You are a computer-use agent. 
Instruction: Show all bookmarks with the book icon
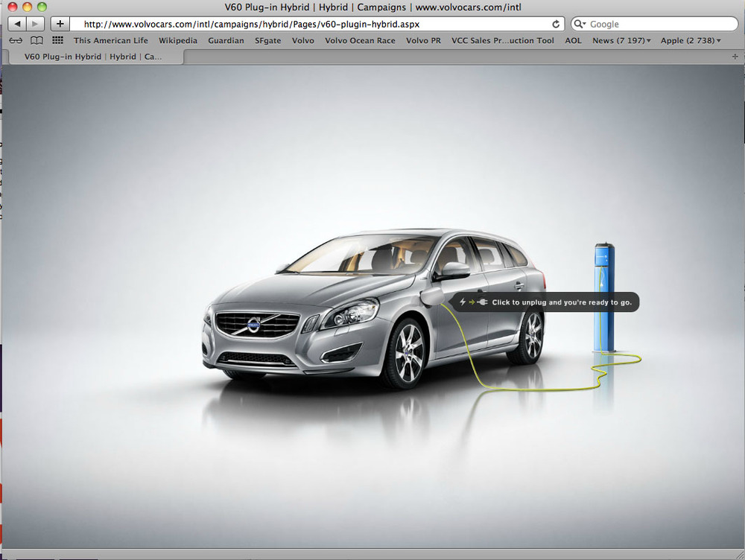[37, 40]
